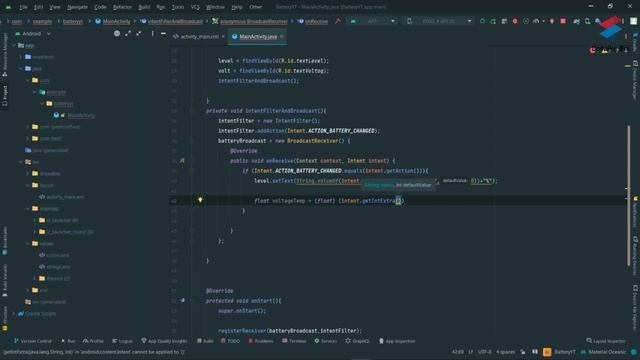Click the Make Project hammer icon

click(x=338, y=21)
